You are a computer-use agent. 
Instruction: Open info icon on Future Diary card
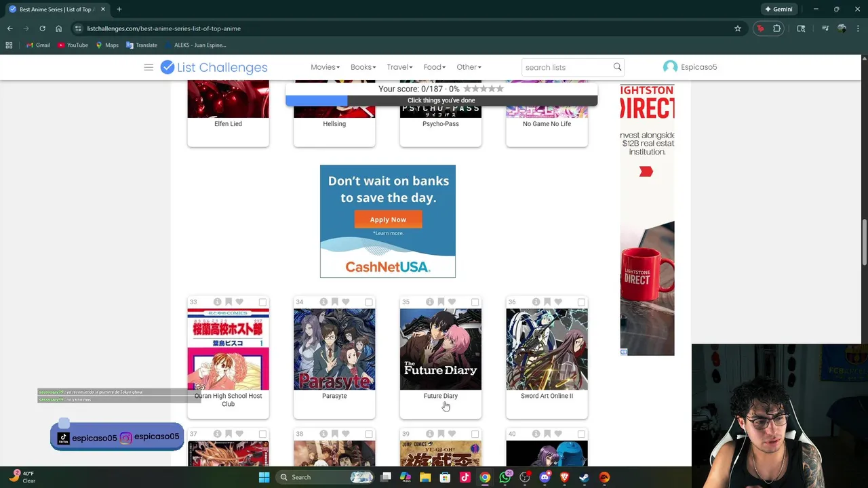(x=430, y=302)
